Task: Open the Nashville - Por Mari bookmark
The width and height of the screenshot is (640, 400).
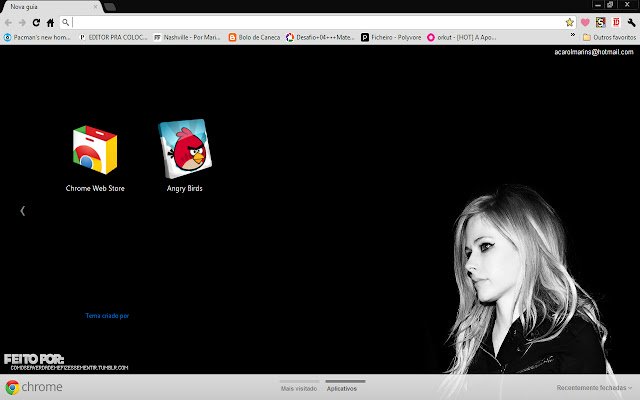Action: (187, 38)
